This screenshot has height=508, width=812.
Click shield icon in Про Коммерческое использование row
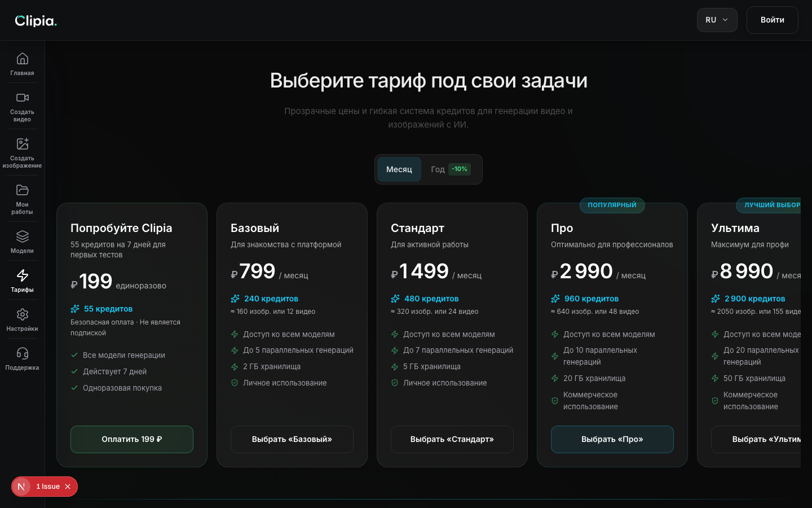pos(555,401)
